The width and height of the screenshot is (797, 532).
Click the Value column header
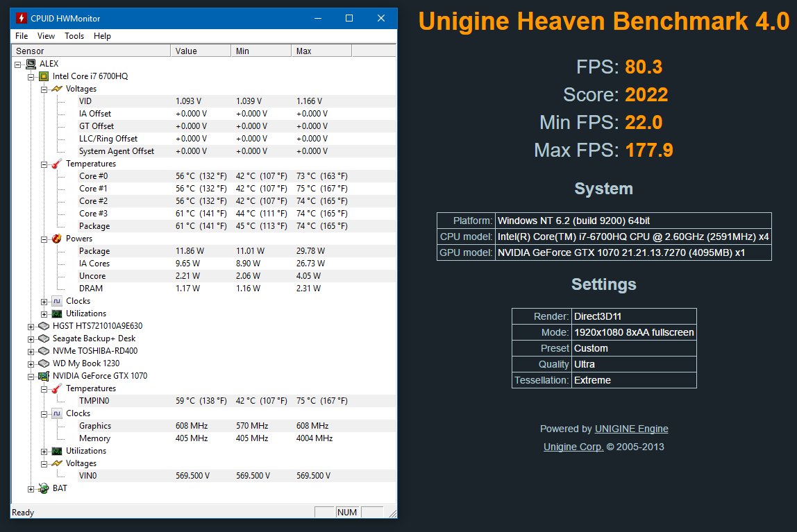click(201, 51)
